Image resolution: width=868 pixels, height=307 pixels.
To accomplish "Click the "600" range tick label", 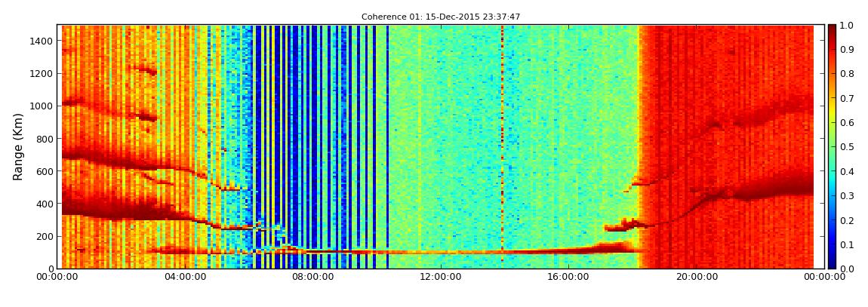I will 45,171.
